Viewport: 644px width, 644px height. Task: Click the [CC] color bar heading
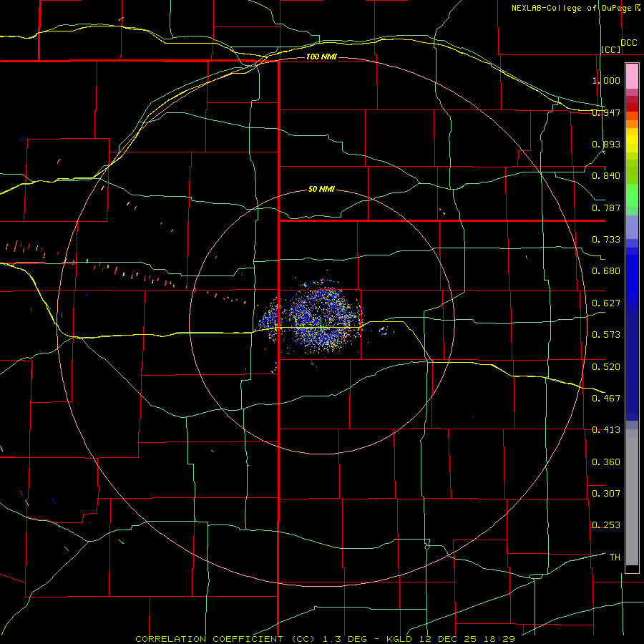click(611, 49)
